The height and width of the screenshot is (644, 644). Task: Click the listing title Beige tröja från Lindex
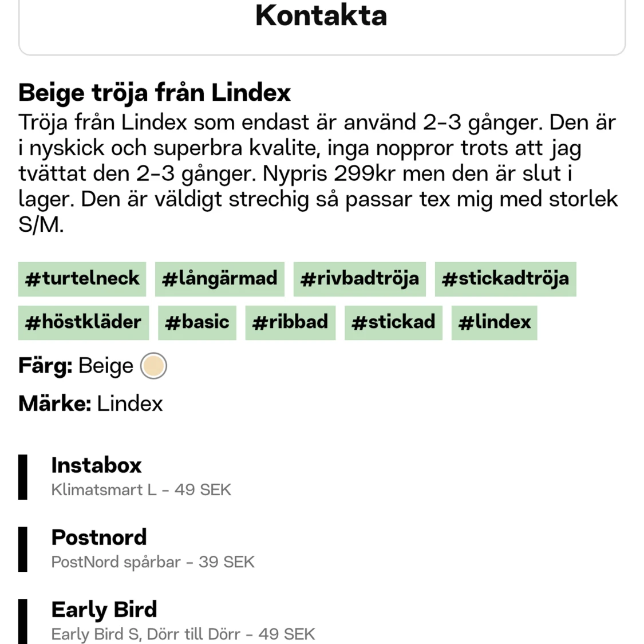click(x=155, y=92)
